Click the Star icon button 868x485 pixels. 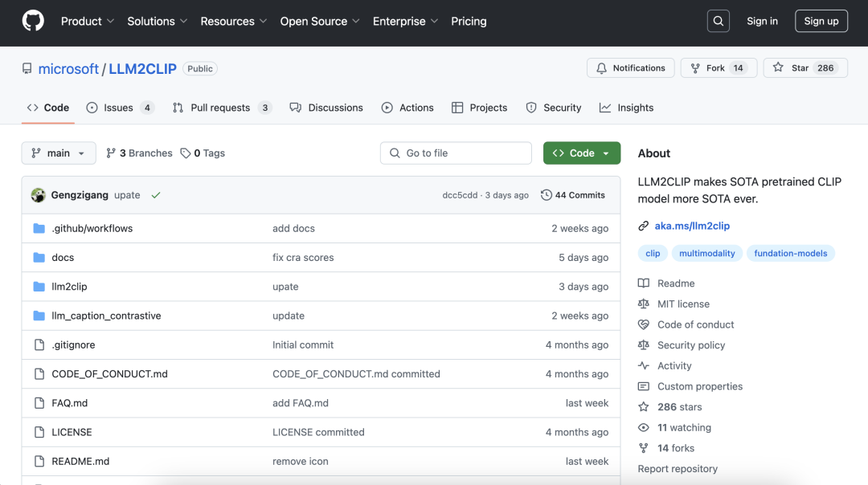778,68
